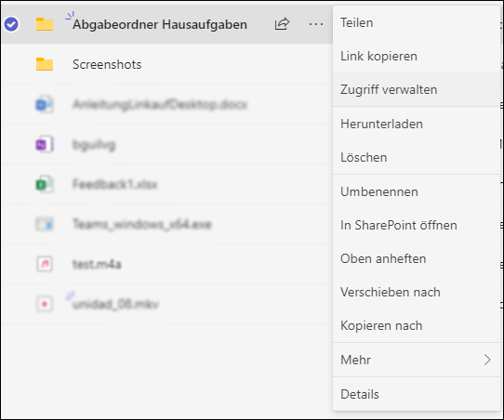Click the share icon next to Abgabeordner Hausaufgaben
The width and height of the screenshot is (504, 420).
[282, 24]
